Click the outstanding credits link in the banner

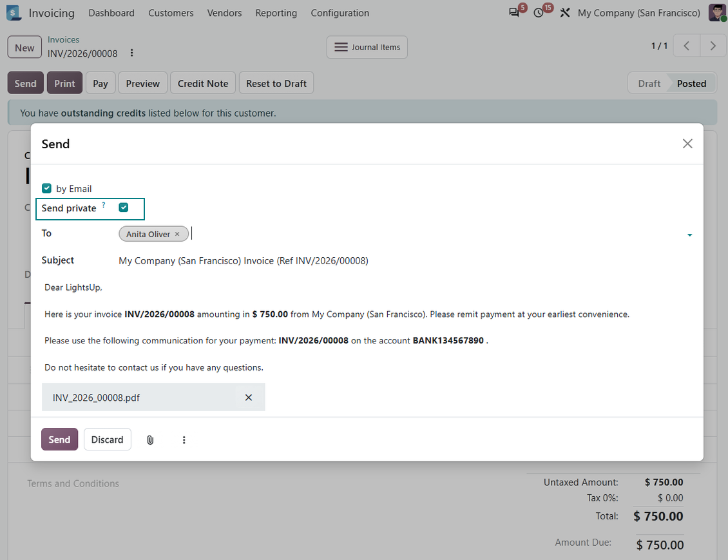(x=103, y=113)
